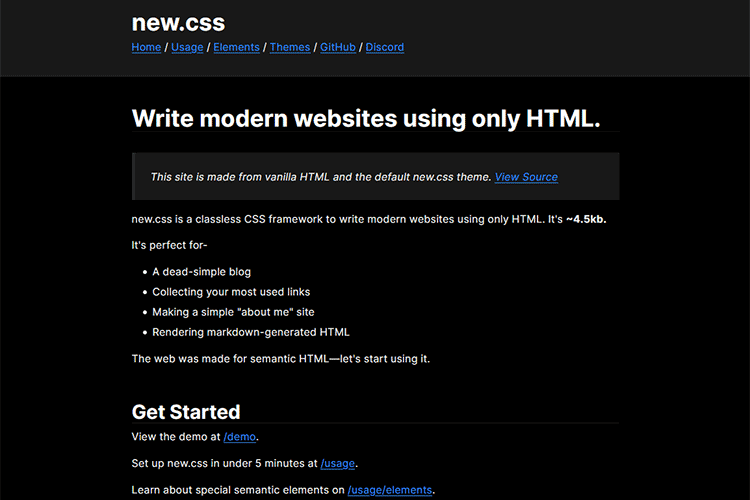Image resolution: width=750 pixels, height=500 pixels.
Task: Click the View Source link
Action: (526, 177)
